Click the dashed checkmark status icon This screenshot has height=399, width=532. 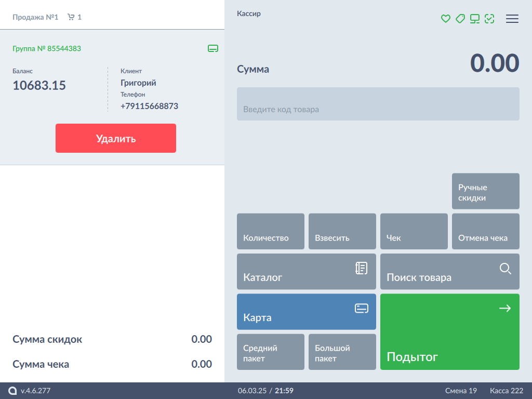[x=489, y=19]
